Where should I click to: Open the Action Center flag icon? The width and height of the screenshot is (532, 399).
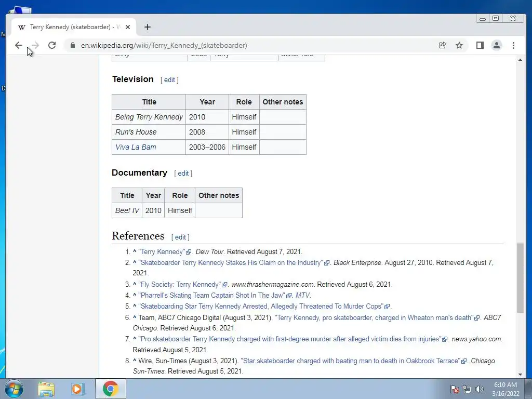(455, 389)
